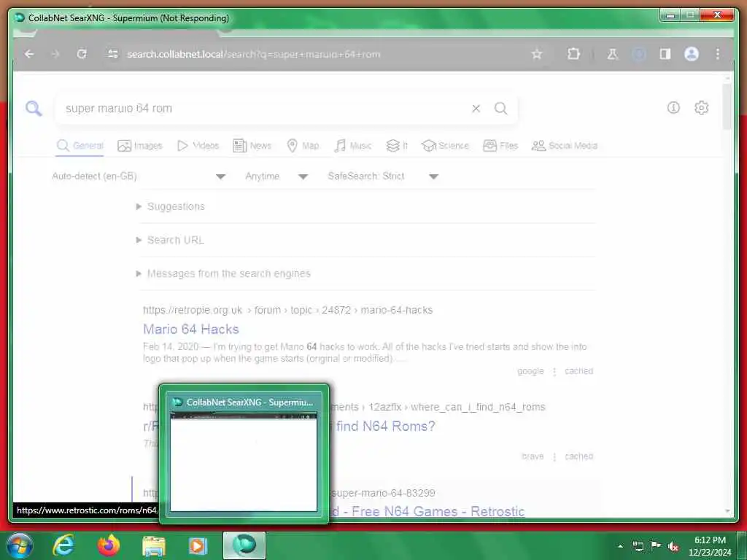
Task: Switch to the Social Media tab
Action: 564,146
